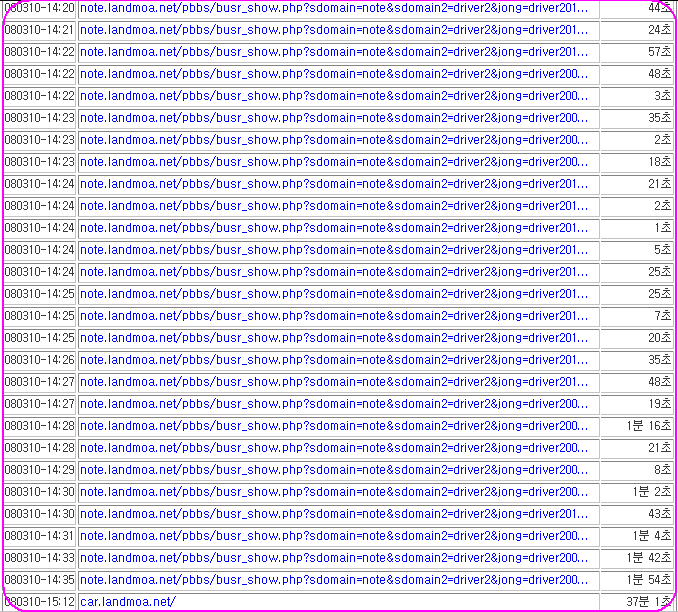Select the 080310-14:24 timestamp in the 5초 row
The height and width of the screenshot is (612, 678).
point(40,250)
